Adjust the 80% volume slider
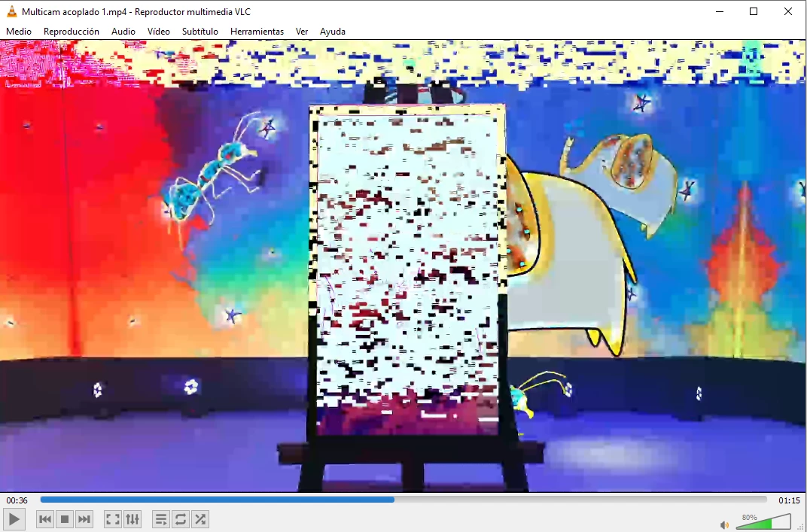The height and width of the screenshot is (532, 807). [764, 521]
